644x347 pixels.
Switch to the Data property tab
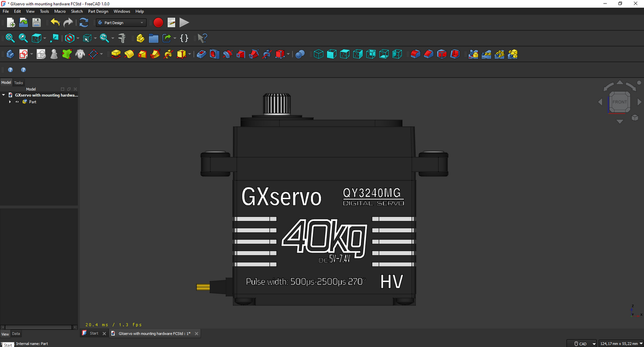[16, 334]
